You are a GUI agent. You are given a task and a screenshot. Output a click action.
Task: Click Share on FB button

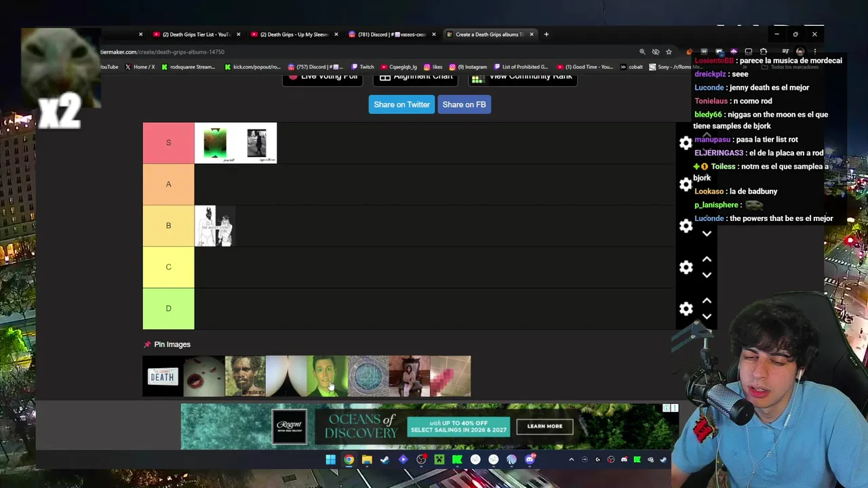click(464, 104)
